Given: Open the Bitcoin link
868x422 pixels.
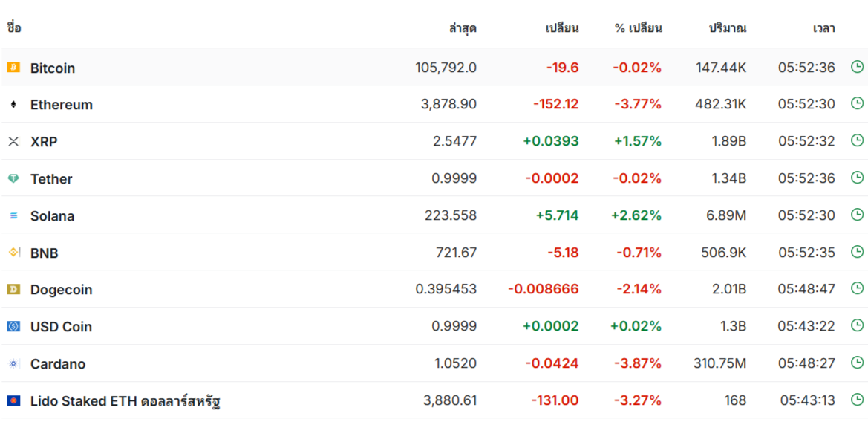Looking at the screenshot, I should (53, 68).
